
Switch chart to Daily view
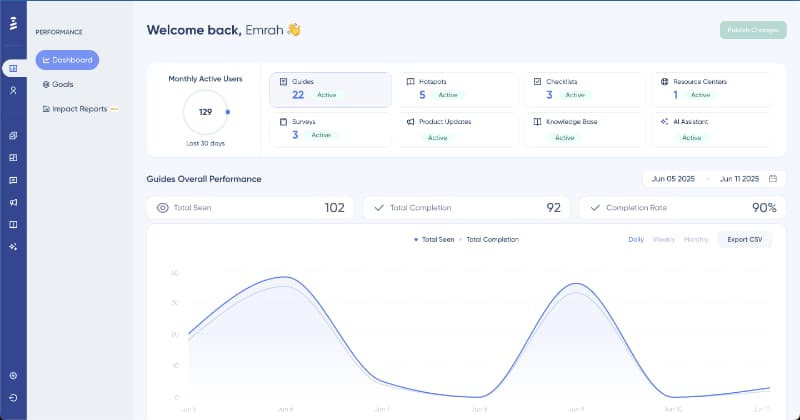coord(636,239)
